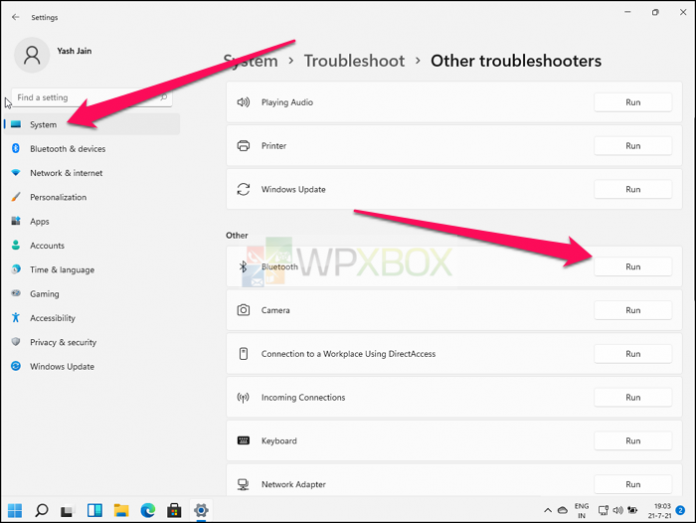The width and height of the screenshot is (696, 523).
Task: Click the OneDrive cloud tray icon
Action: tap(562, 511)
